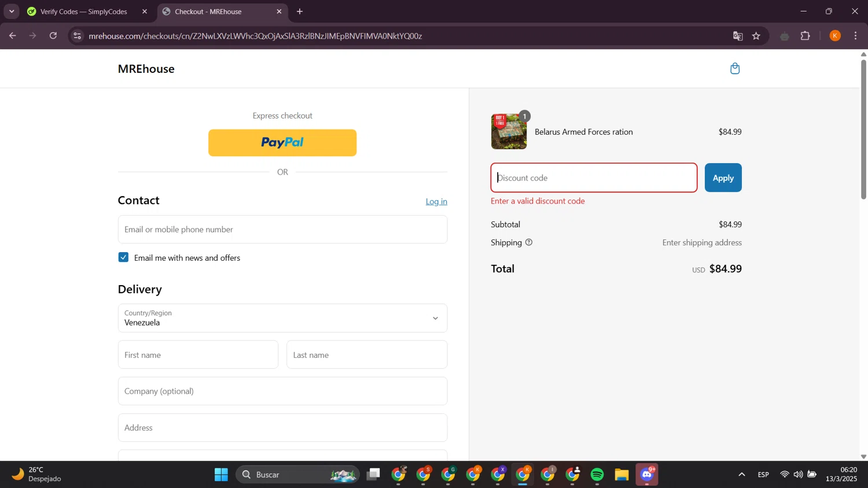
Task: Click the Belarus Armed Forces ration product name
Action: (584, 132)
